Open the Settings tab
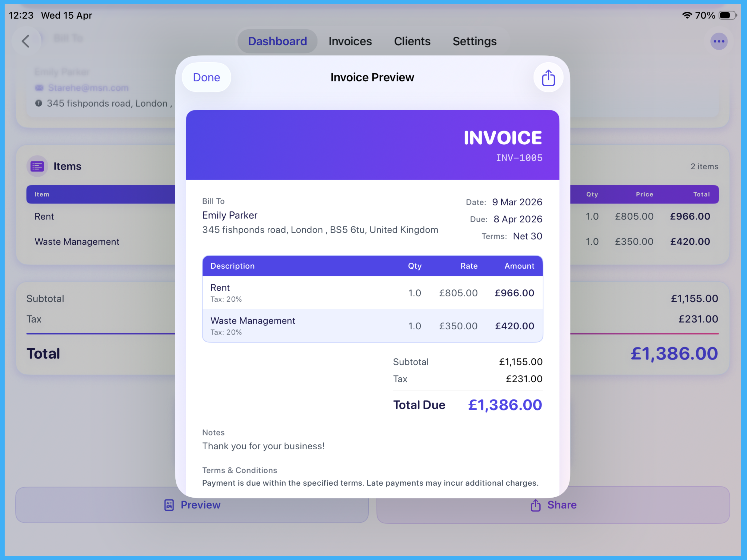This screenshot has height=560, width=747. click(x=474, y=41)
